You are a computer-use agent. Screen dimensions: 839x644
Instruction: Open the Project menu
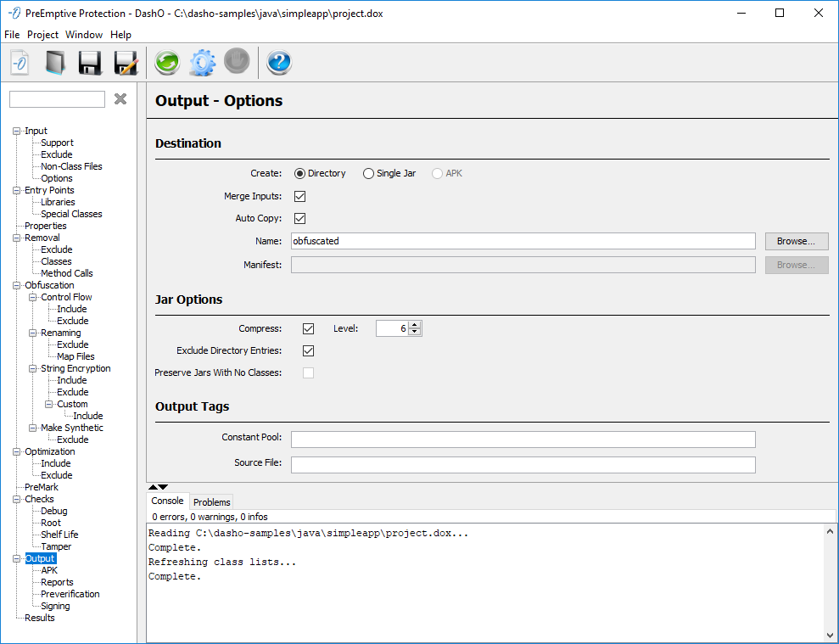42,35
